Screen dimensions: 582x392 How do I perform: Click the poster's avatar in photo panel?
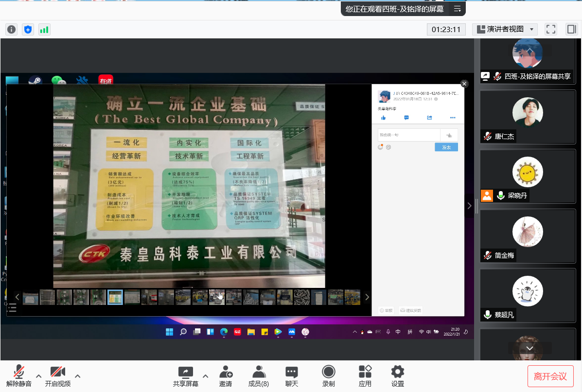(384, 96)
